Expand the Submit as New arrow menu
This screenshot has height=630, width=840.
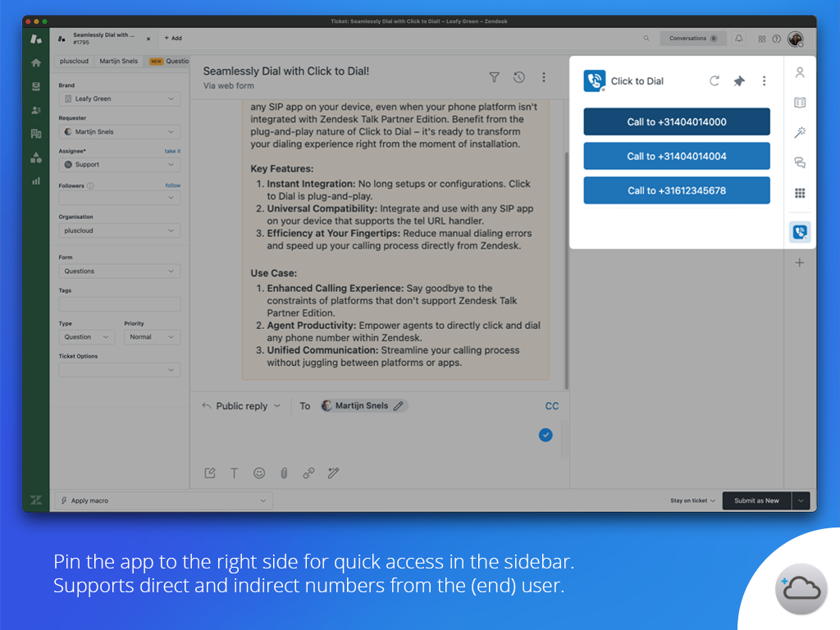click(x=801, y=500)
